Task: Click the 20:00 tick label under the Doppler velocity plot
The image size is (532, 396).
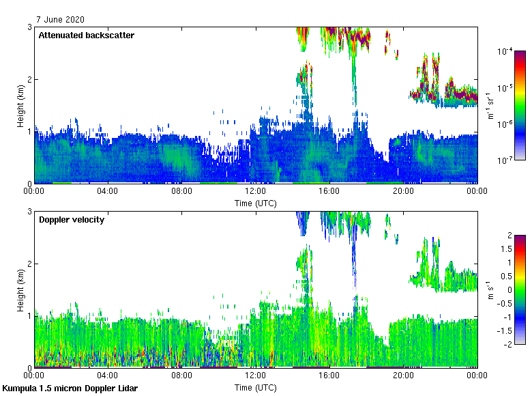Action: pyautogui.click(x=403, y=376)
